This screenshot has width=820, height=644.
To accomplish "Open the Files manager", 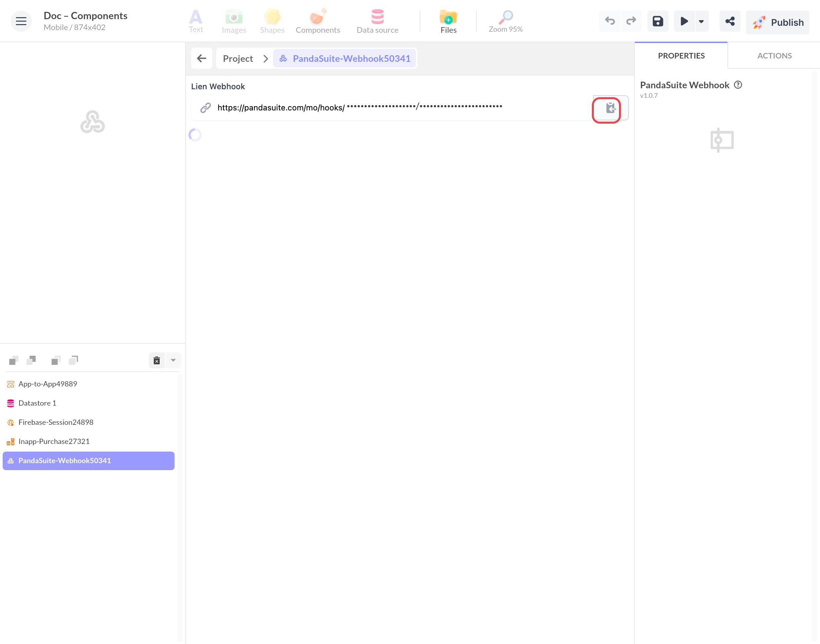I will click(x=448, y=21).
